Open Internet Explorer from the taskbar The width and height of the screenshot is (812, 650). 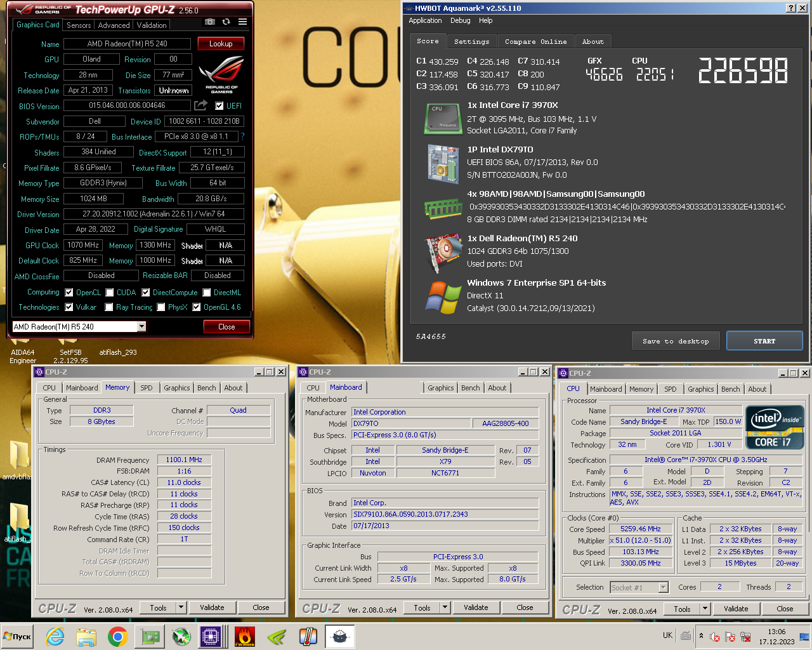55,636
